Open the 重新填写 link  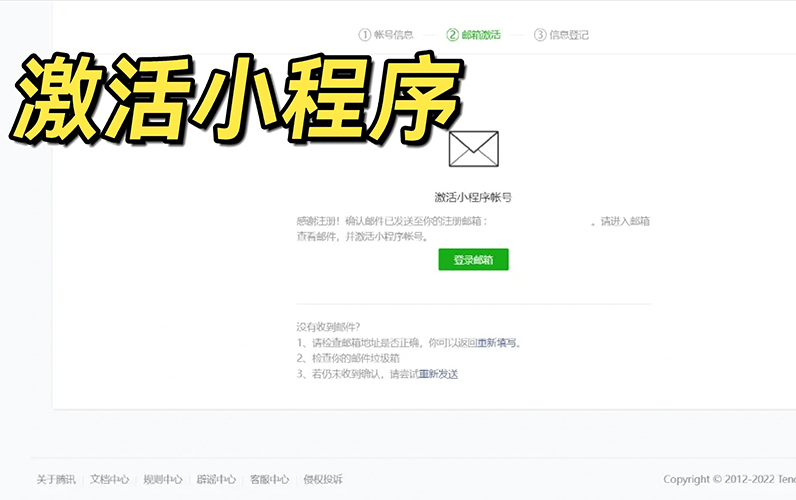[x=496, y=343]
